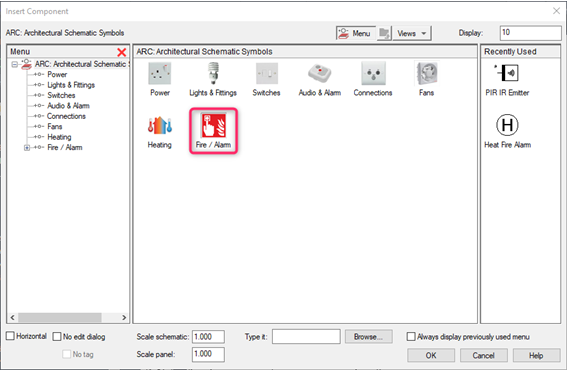Enable the Horizontal checkbox

pos(11,336)
